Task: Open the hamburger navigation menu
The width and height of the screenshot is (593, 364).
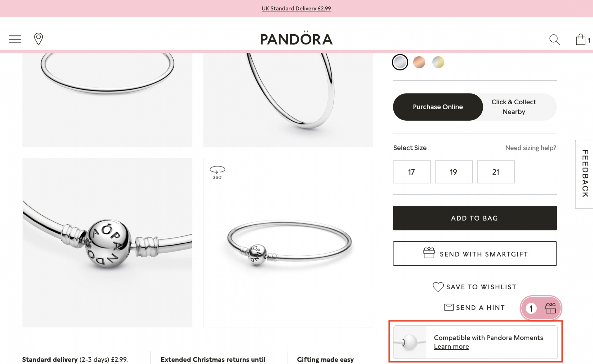Action: (15, 39)
